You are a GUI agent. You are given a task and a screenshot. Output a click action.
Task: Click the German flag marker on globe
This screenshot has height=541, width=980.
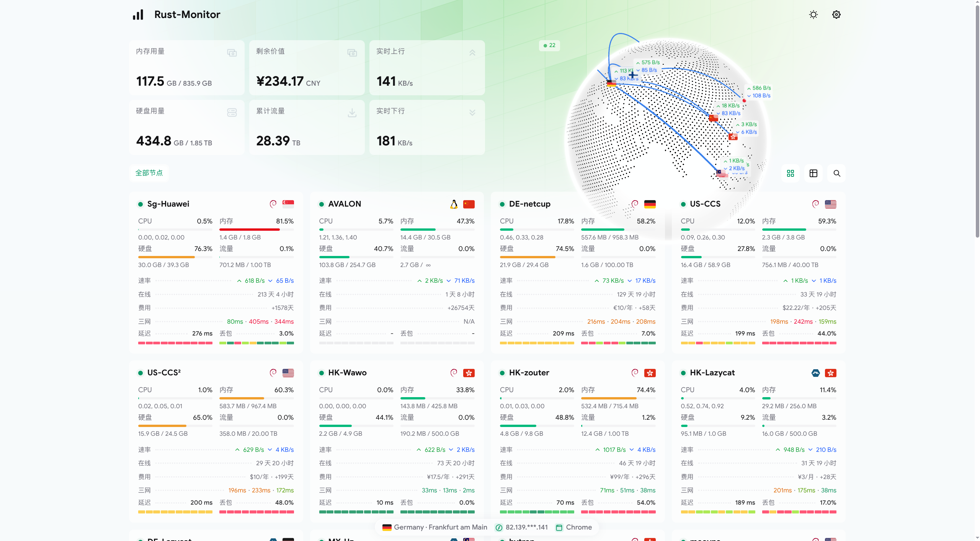click(x=611, y=83)
